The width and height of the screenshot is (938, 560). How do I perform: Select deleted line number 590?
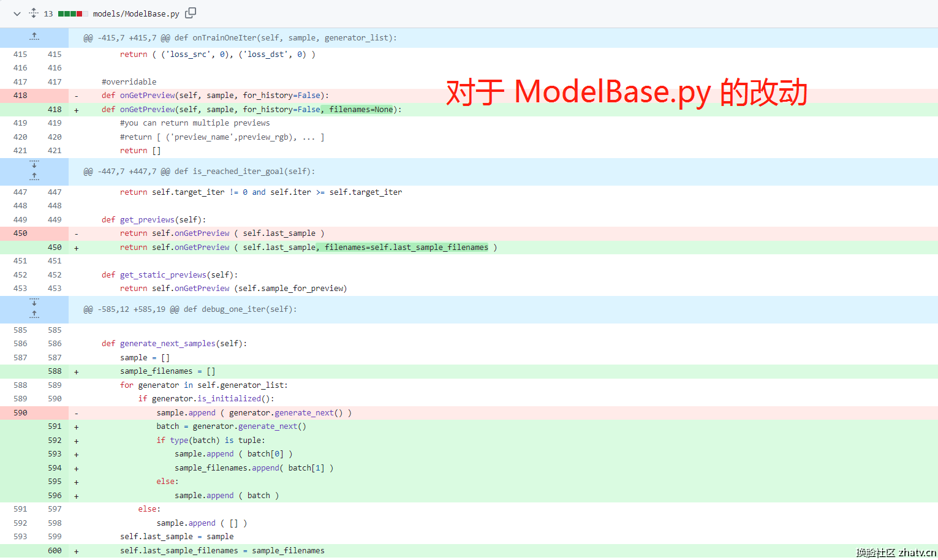(x=20, y=413)
